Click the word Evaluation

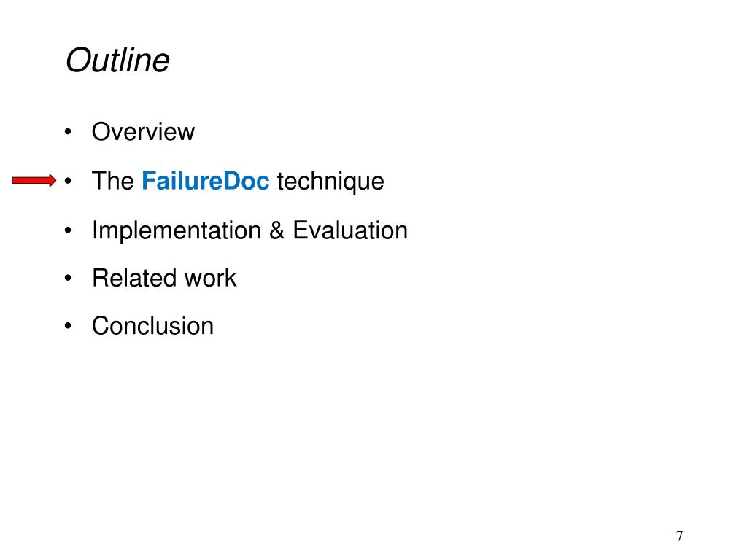tap(350, 230)
